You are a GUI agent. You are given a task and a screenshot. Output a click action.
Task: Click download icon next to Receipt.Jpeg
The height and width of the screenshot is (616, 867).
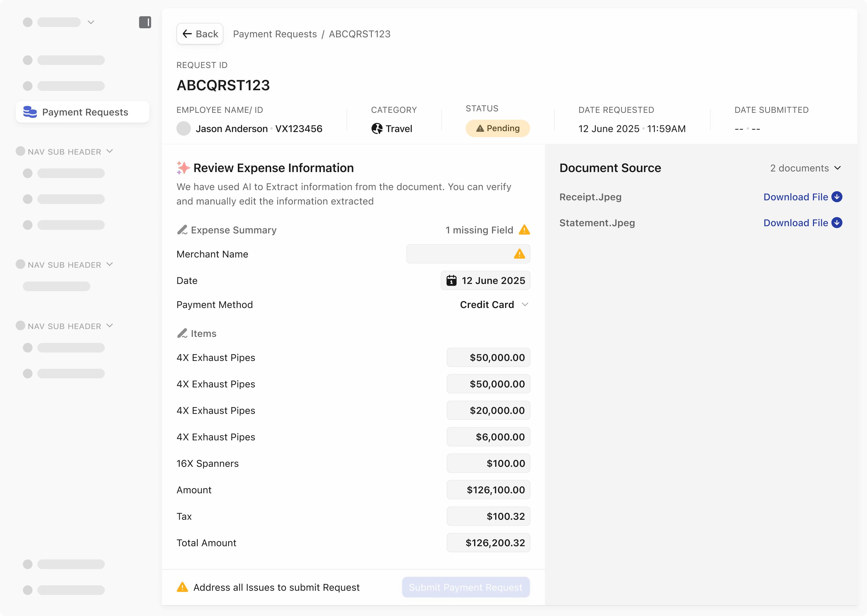[x=837, y=197]
